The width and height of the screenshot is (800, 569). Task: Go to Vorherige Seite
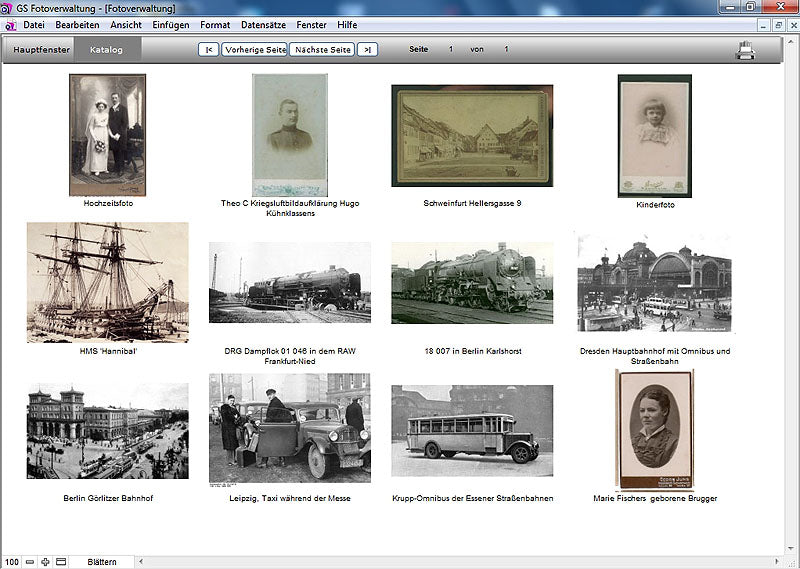pos(254,49)
